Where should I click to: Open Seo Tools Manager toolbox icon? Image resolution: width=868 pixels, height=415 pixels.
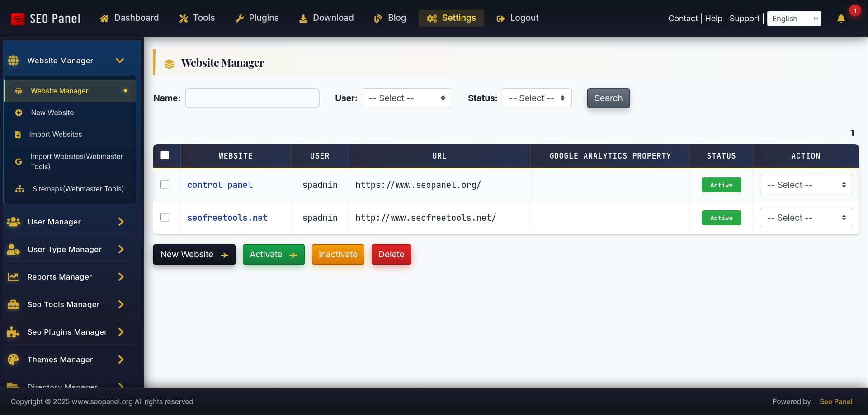(x=13, y=304)
